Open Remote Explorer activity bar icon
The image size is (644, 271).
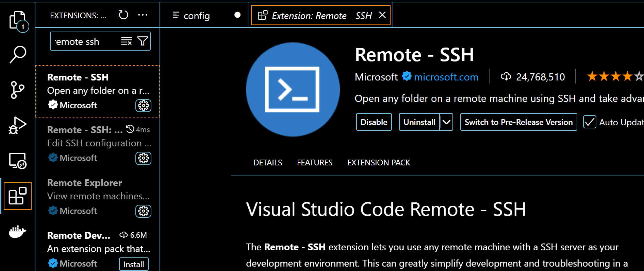[x=18, y=161]
